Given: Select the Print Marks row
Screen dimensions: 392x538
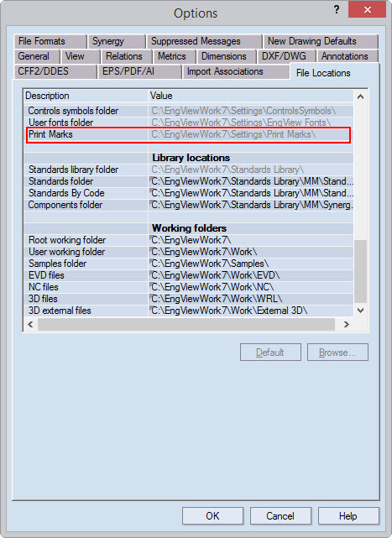Looking at the screenshot, I should [189, 135].
